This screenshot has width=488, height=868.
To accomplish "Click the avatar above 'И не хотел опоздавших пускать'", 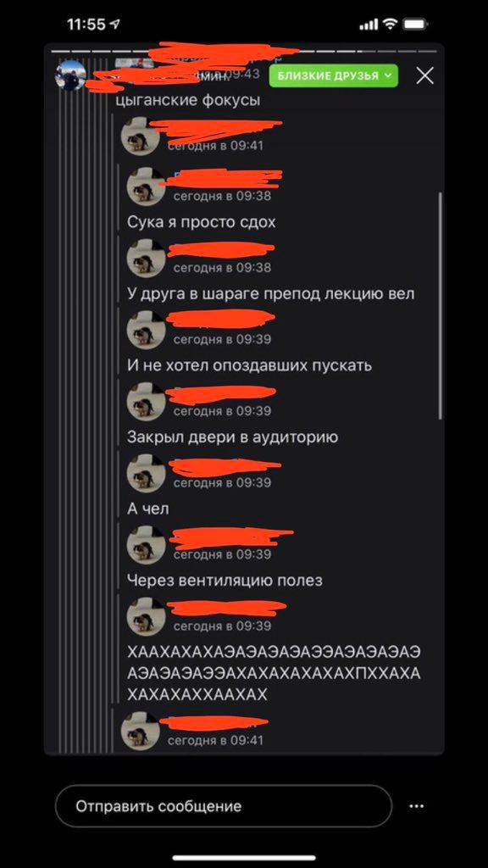I will [x=147, y=330].
